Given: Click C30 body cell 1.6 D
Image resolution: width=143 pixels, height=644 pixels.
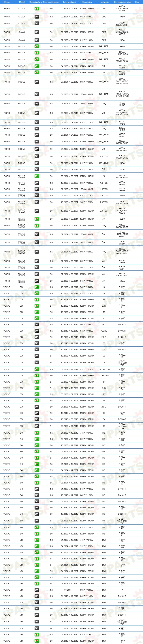Looking at the screenshot, I should coord(104,325).
